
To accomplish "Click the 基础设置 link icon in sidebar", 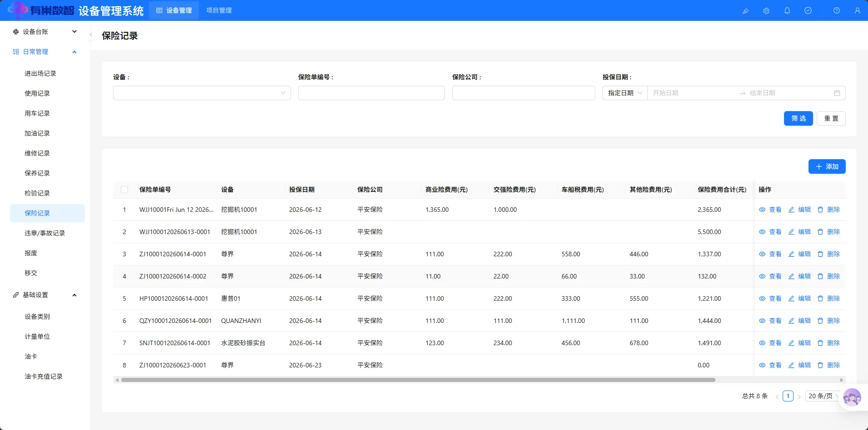I will [x=16, y=295].
